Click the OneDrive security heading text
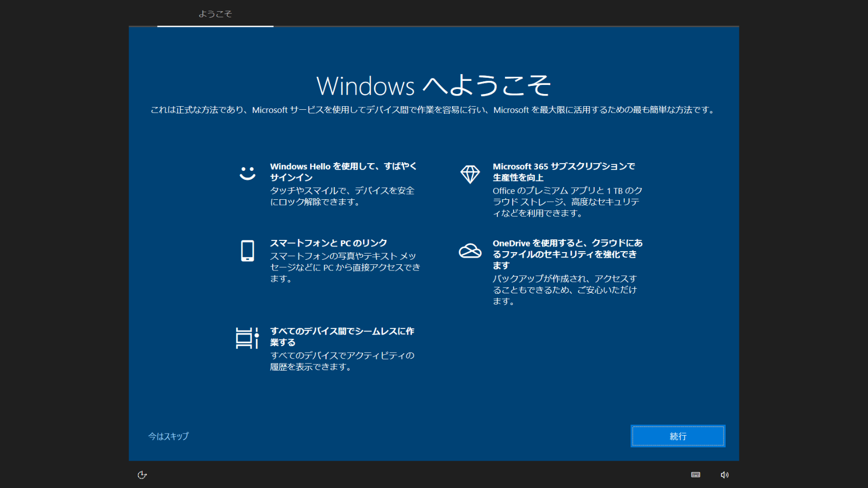868x488 pixels. click(567, 254)
